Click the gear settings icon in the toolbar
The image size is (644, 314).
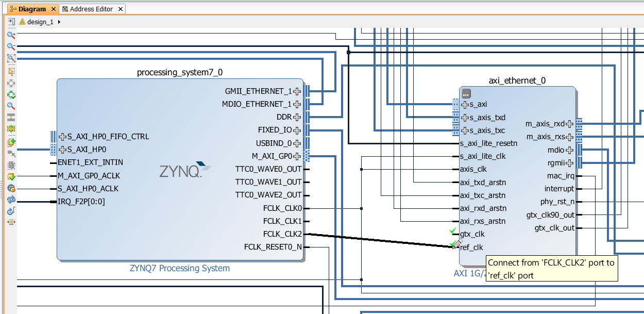click(x=11, y=188)
